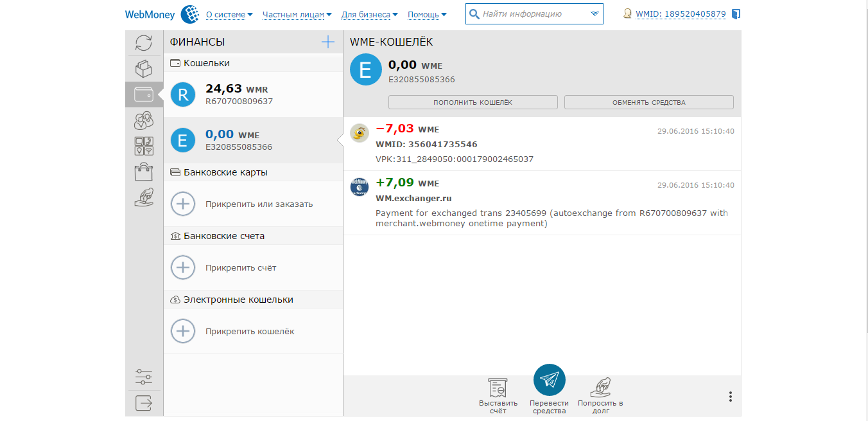
Task: Click the ПОПОЛНИТЬ КОШЕЛЁК button
Action: point(473,102)
